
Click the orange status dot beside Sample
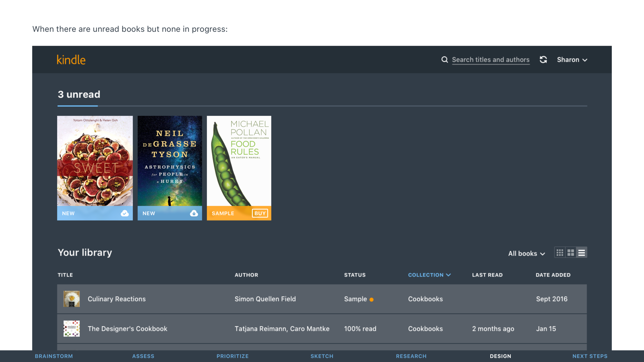coord(372,299)
